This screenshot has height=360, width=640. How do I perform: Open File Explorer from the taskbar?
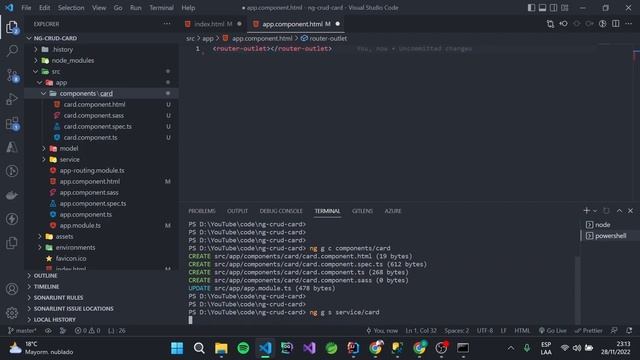point(221,348)
